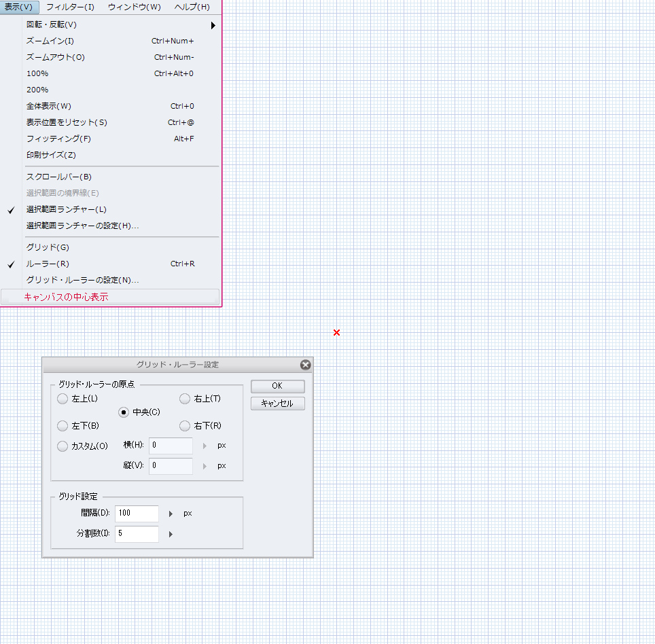Open the 間隔 value slider arrow

pyautogui.click(x=171, y=514)
